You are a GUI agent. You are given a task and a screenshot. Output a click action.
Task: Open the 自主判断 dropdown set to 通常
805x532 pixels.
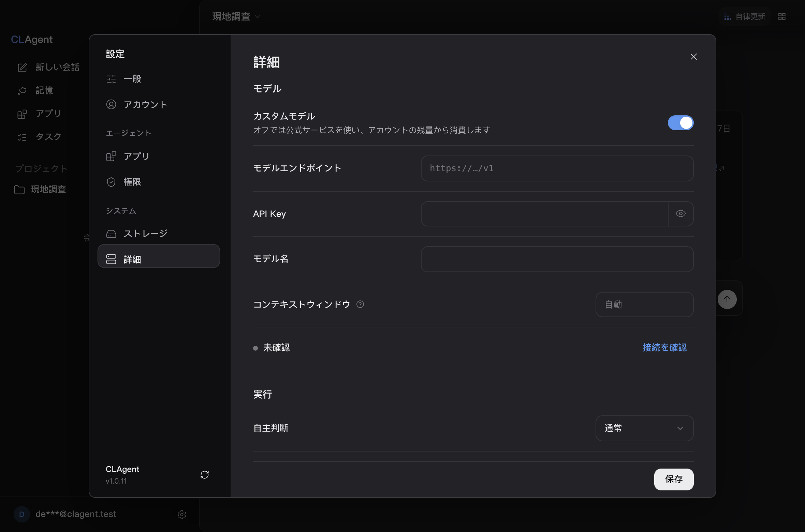tap(644, 428)
